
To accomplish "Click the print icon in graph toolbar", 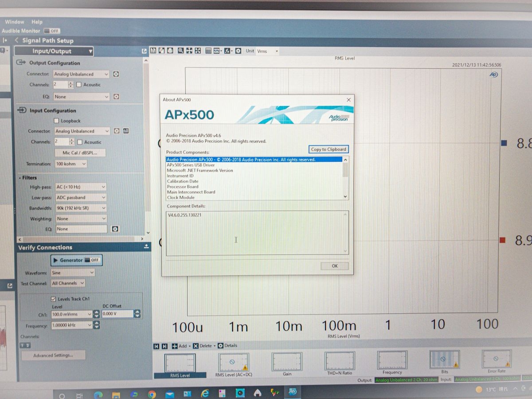I will coord(170,51).
